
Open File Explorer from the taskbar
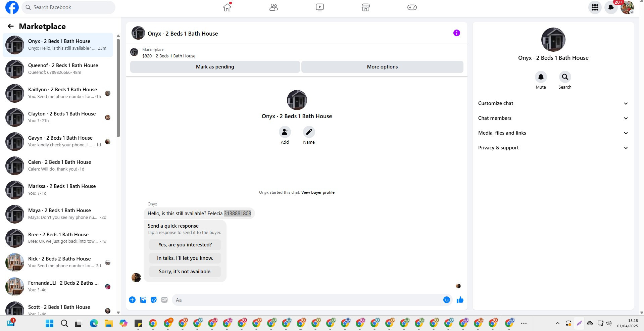point(109,323)
